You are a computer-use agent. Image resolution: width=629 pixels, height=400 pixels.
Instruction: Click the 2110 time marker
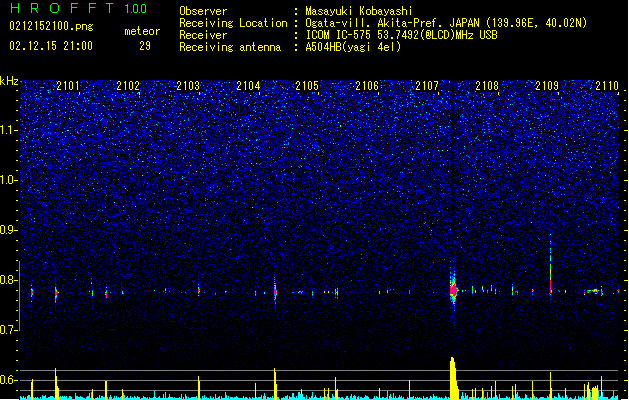pos(607,85)
